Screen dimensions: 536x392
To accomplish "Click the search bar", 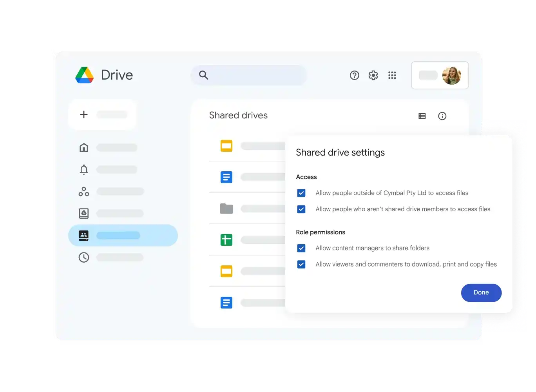I will 249,75.
